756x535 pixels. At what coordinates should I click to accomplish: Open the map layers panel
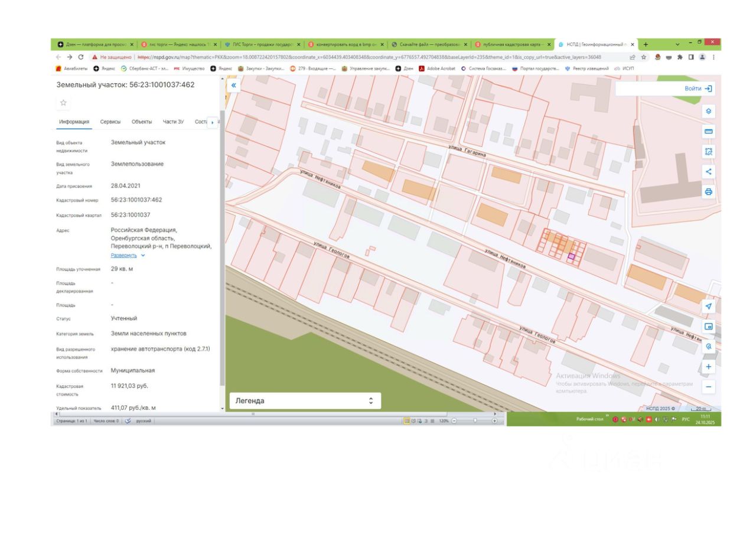click(709, 111)
